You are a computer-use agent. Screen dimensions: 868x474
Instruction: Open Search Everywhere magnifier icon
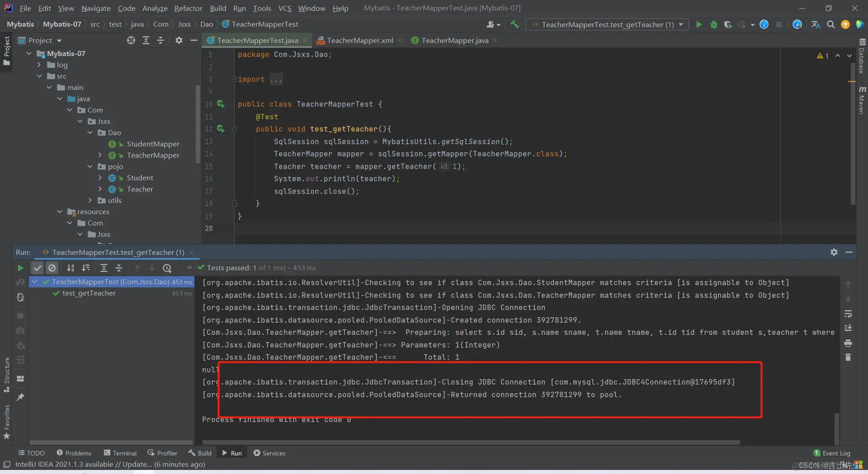[x=831, y=24]
